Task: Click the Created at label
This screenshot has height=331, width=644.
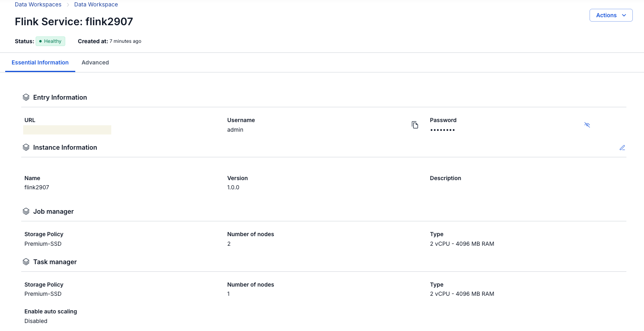Action: [x=93, y=41]
